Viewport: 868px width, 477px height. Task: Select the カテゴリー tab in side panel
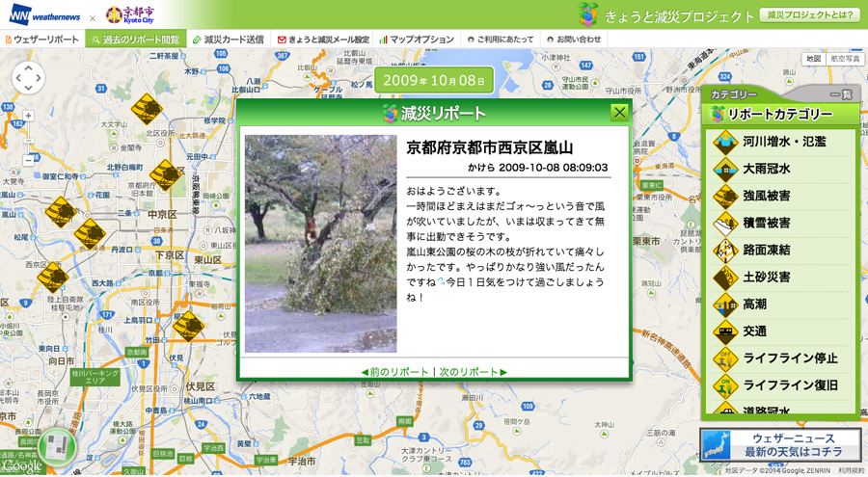tap(734, 94)
